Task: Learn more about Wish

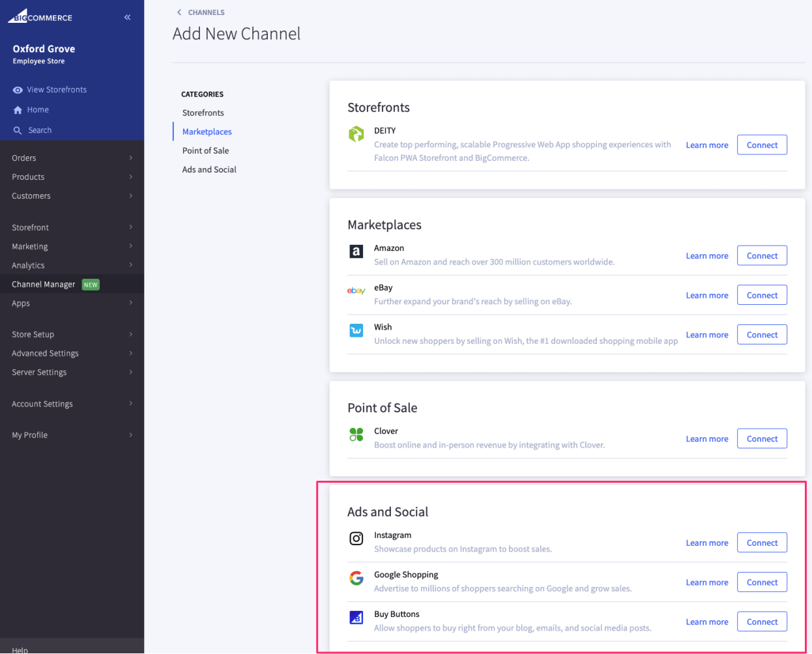Action: tap(707, 335)
